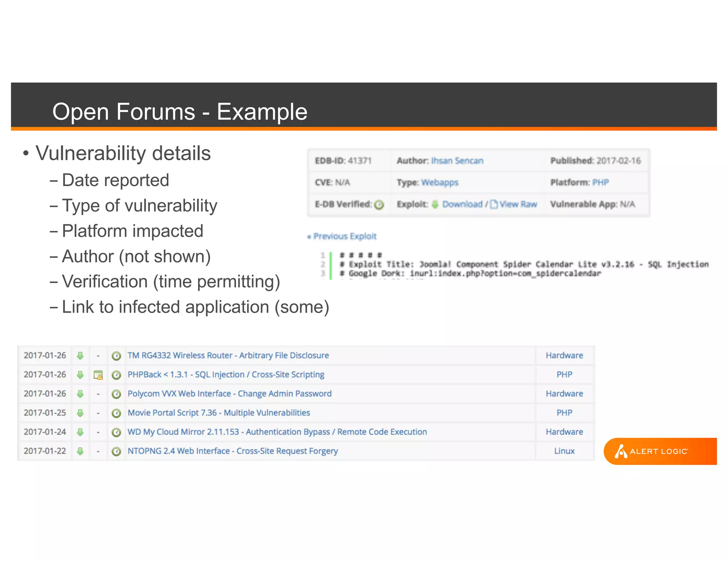The width and height of the screenshot is (728, 562).
Task: Click date 2017-01-25 in Movie Portal row
Action: coord(45,413)
